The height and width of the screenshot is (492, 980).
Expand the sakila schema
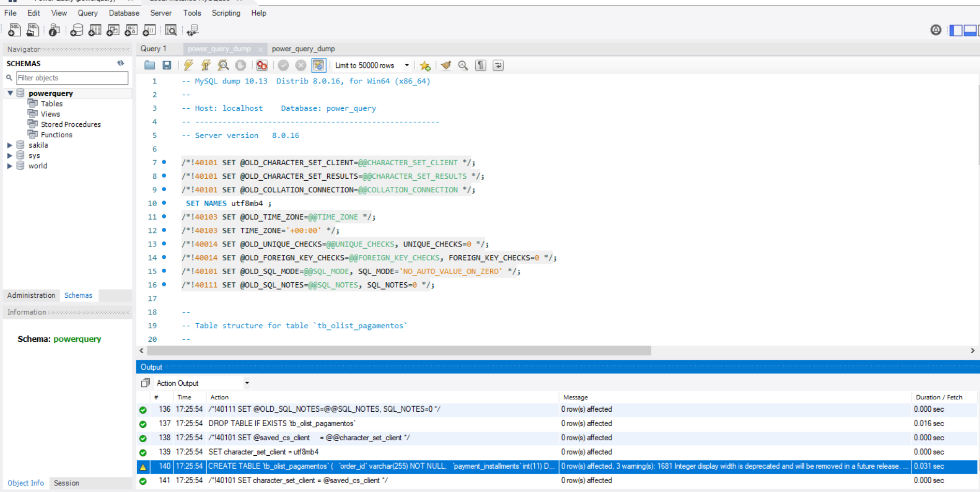(x=10, y=145)
